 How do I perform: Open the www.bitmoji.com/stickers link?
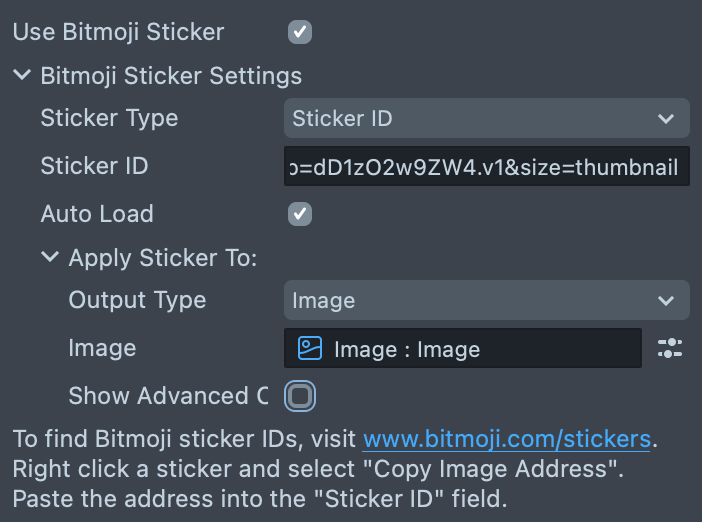point(506,439)
